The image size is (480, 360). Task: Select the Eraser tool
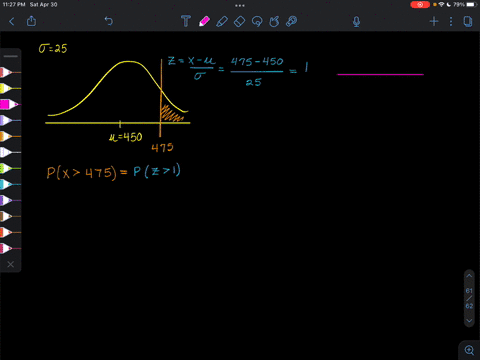click(239, 21)
